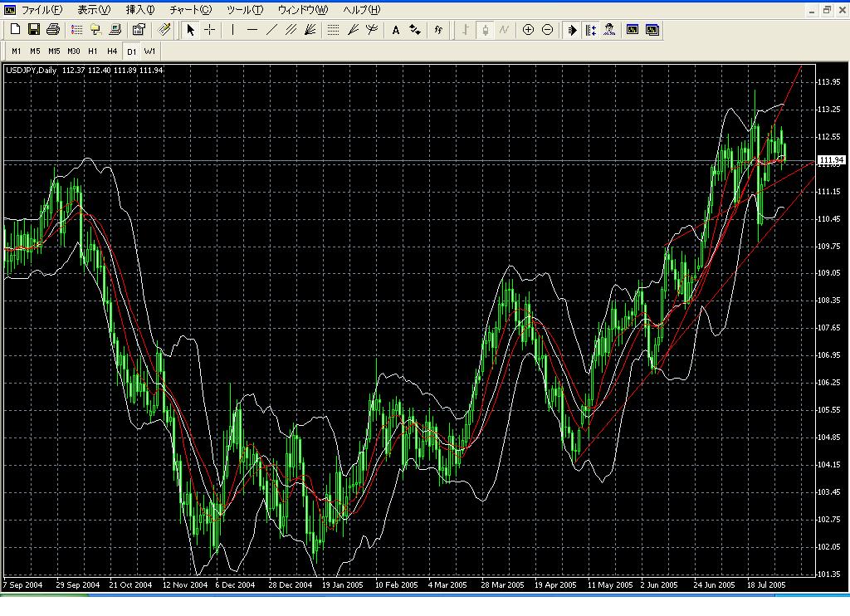Expand the ツール (Tools) menu
Image resolution: width=850 pixels, height=616 pixels.
click(x=245, y=10)
